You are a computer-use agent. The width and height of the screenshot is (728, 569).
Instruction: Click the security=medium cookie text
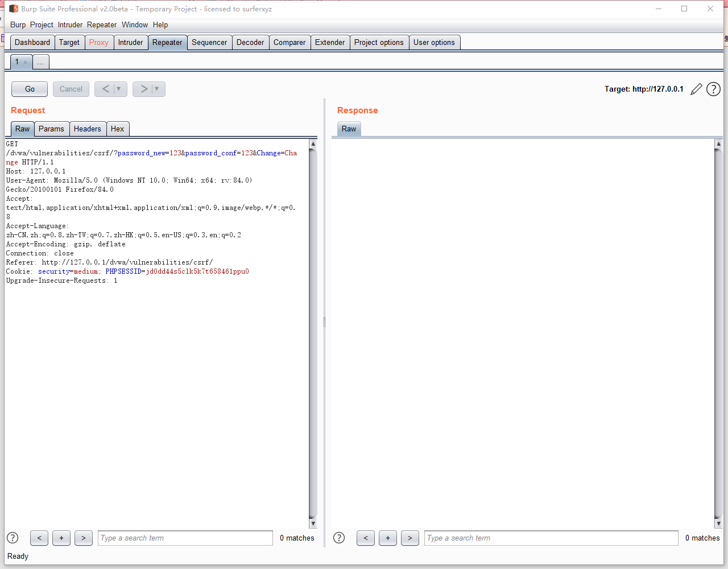68,271
